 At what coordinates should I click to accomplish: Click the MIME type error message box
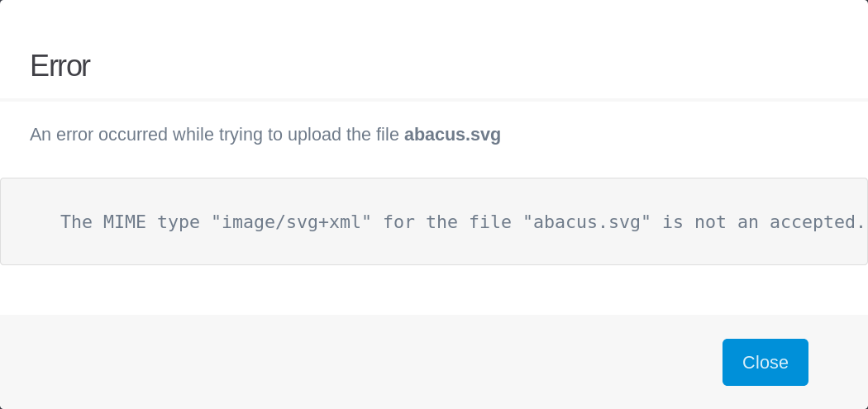[x=434, y=221]
